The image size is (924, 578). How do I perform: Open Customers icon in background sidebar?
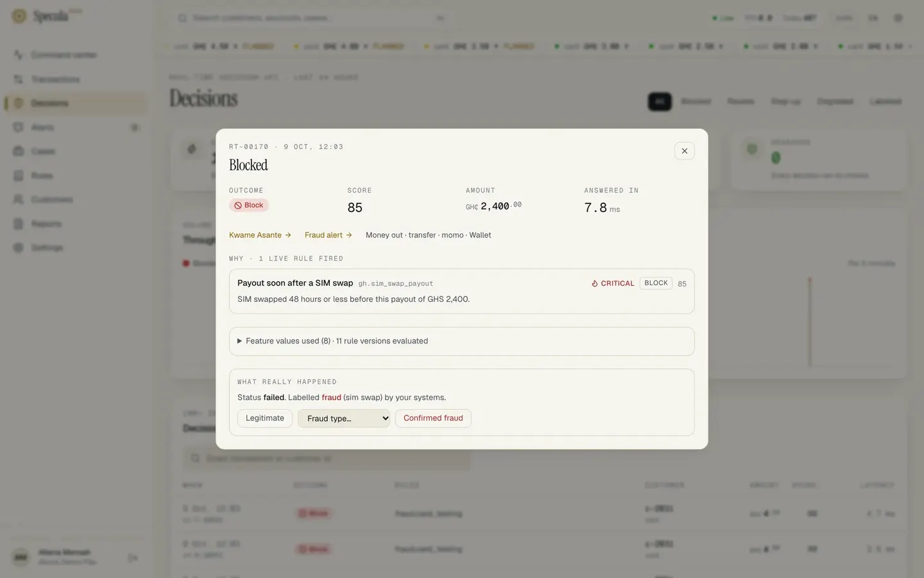[x=18, y=200]
